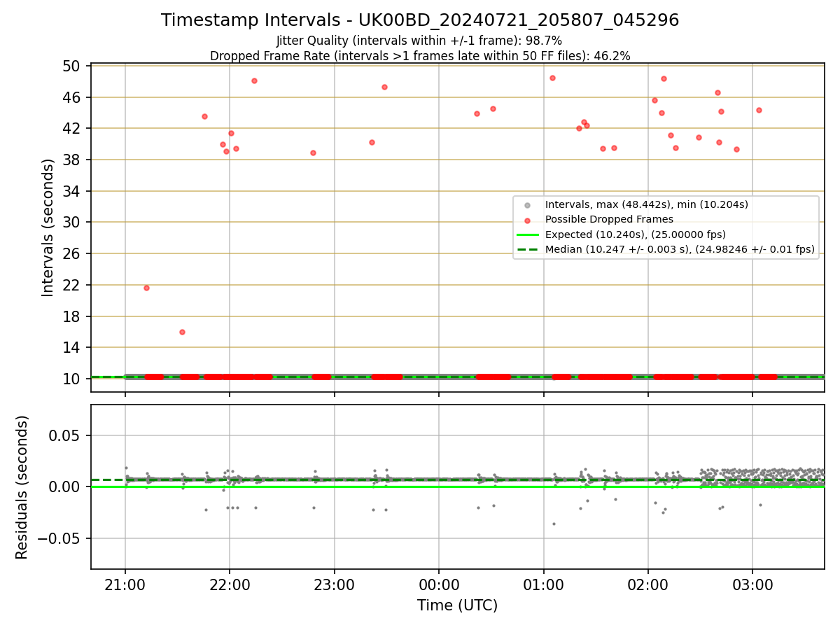Select the 'Jitter Quality' 98.7% subtitle line
The width and height of the screenshot is (840, 630).
[x=419, y=41]
